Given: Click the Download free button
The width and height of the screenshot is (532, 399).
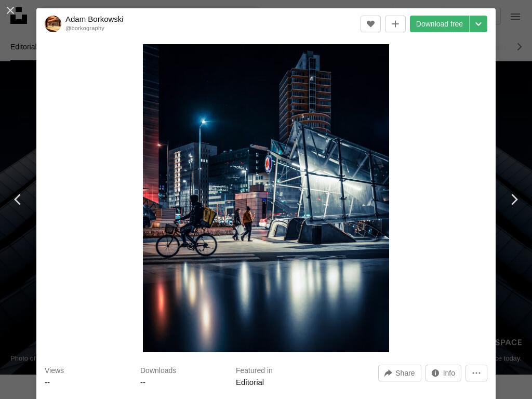Looking at the screenshot, I should pyautogui.click(x=440, y=24).
